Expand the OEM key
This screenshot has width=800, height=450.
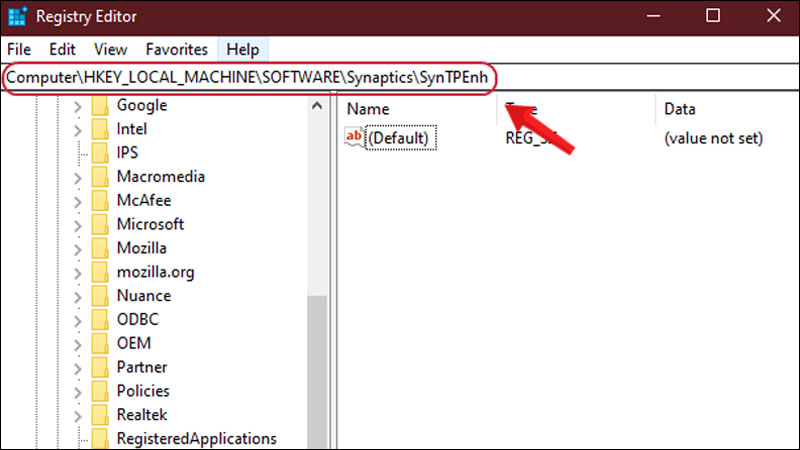[x=78, y=344]
